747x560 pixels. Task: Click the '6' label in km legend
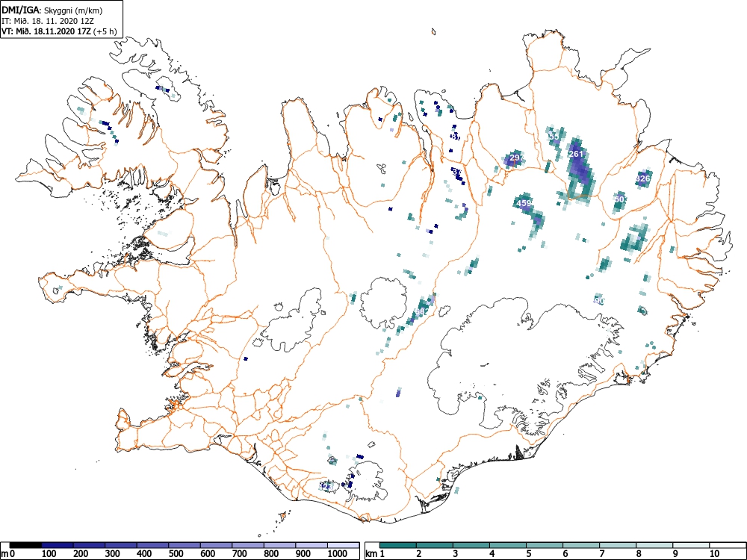[565, 554]
